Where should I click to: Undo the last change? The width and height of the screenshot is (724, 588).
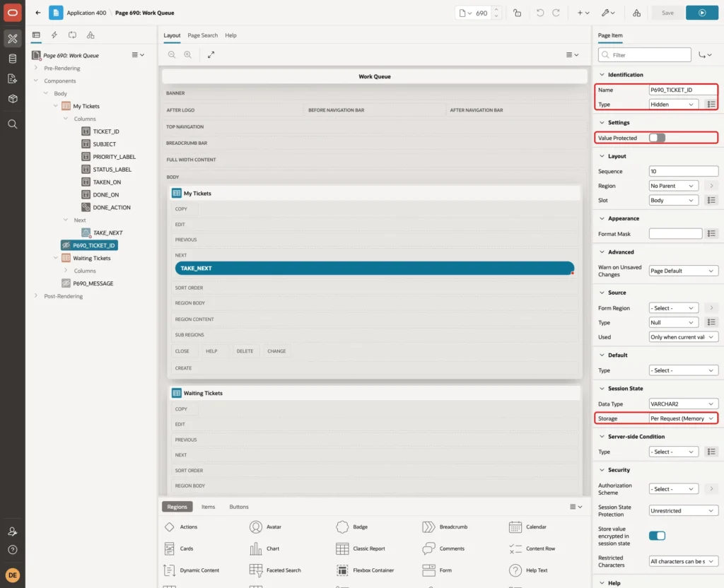point(539,13)
